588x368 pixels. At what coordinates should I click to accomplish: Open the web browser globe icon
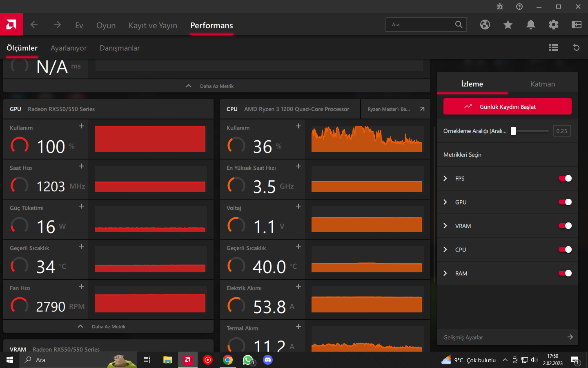[485, 25]
